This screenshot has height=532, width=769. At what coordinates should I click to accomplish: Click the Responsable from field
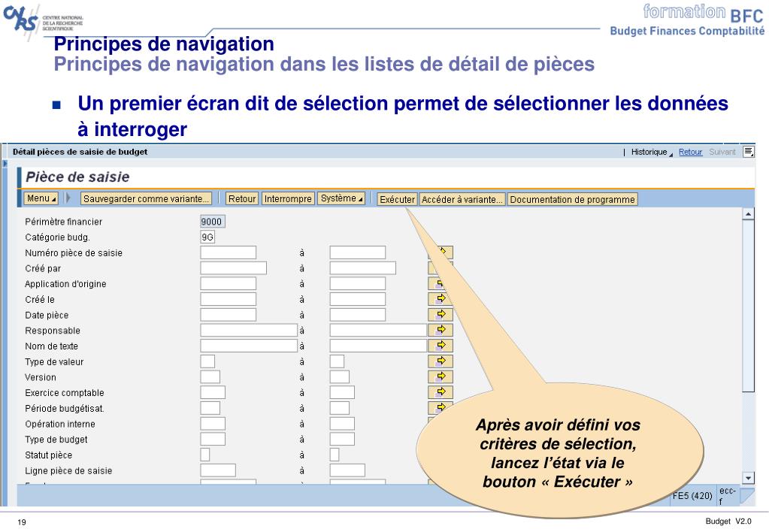[249, 330]
